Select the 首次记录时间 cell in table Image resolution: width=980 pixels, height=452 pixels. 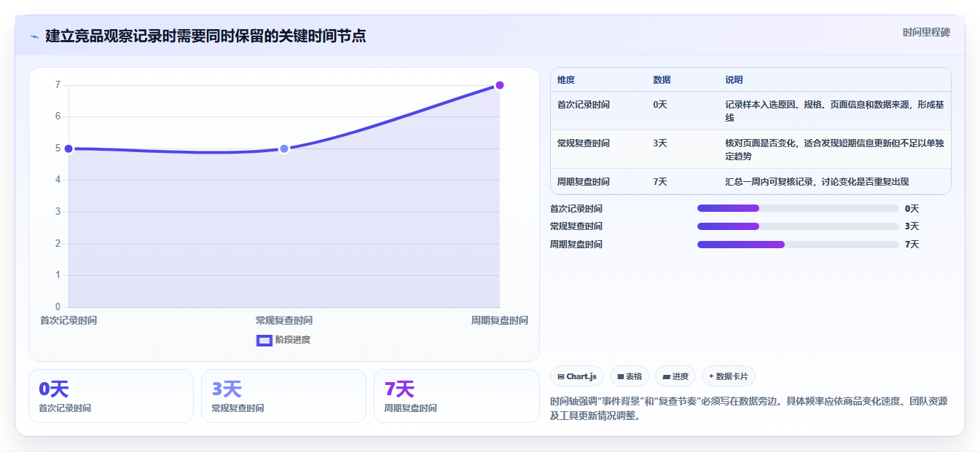[x=584, y=105]
